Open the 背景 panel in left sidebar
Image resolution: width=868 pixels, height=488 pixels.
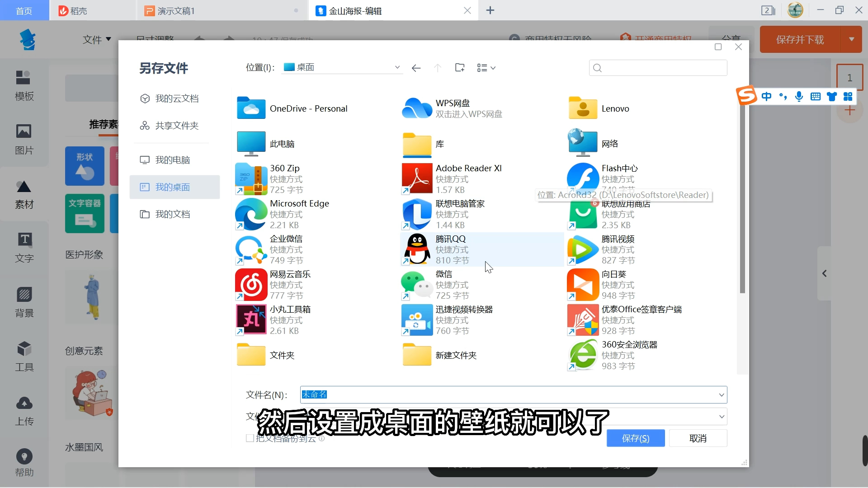click(24, 302)
